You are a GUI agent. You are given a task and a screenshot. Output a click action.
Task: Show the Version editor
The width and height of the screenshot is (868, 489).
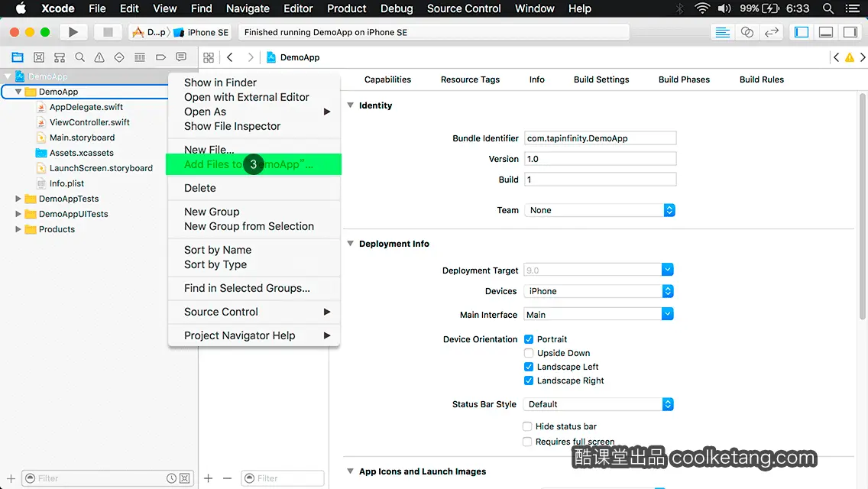pyautogui.click(x=771, y=32)
